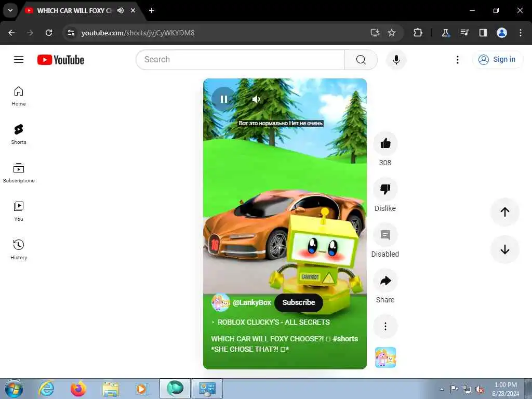Screen dimensions: 532x399
Task: Open YouTube settings three-dot menu
Action: pyautogui.click(x=457, y=60)
